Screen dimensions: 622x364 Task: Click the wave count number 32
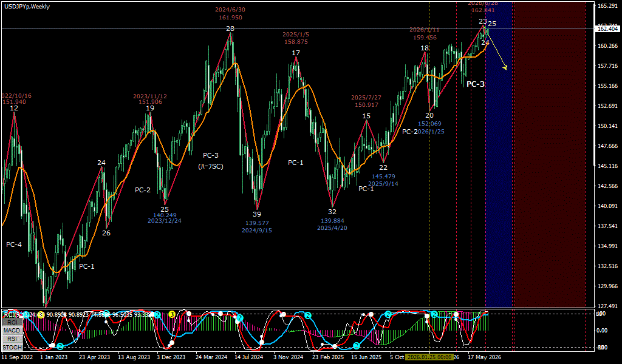[x=332, y=212]
